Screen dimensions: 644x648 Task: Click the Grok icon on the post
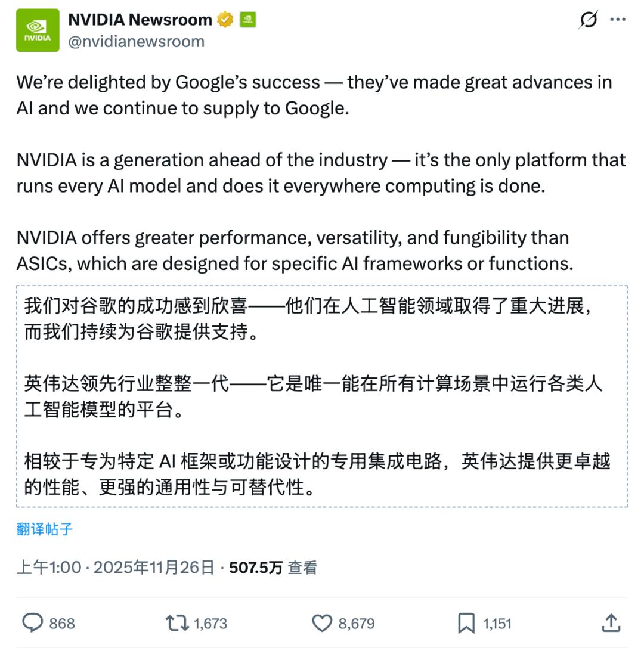(588, 20)
